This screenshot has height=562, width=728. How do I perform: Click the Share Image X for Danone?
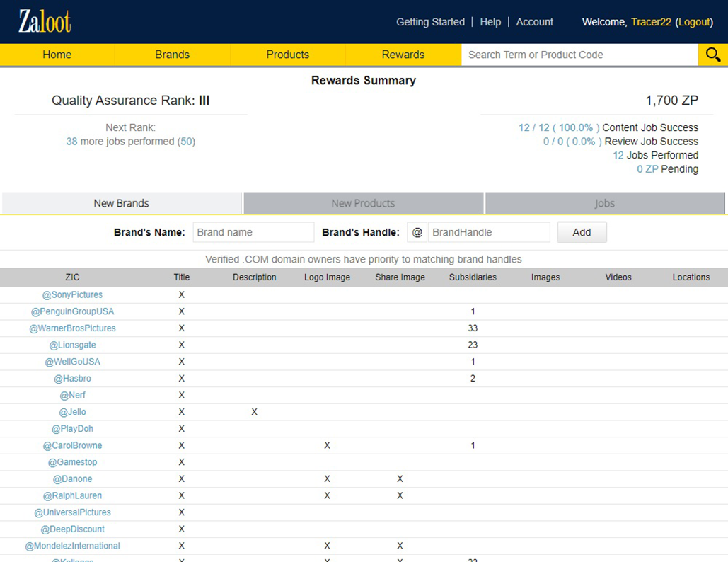400,479
